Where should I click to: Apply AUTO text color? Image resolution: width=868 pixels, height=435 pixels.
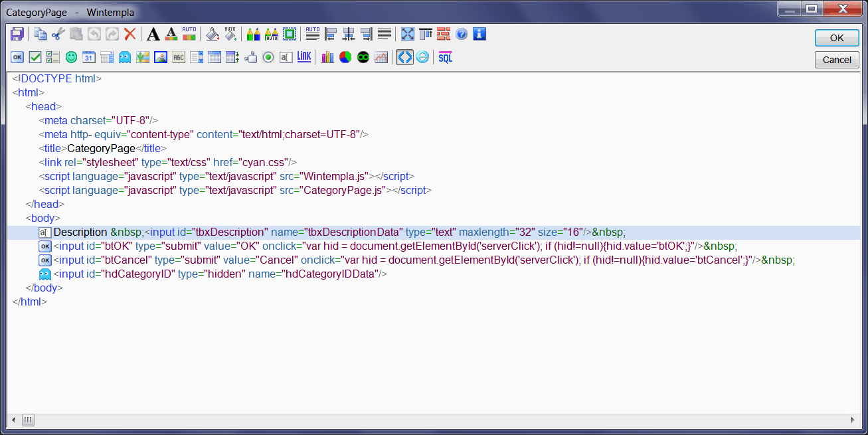[x=189, y=34]
